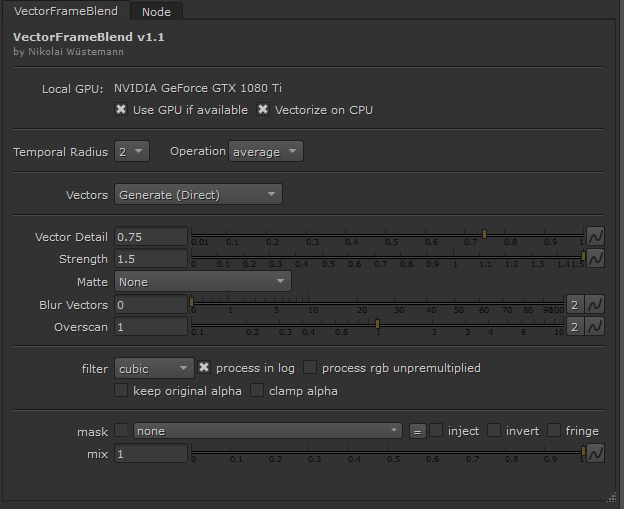
Task: Open animation menu for mix
Action: 595,454
